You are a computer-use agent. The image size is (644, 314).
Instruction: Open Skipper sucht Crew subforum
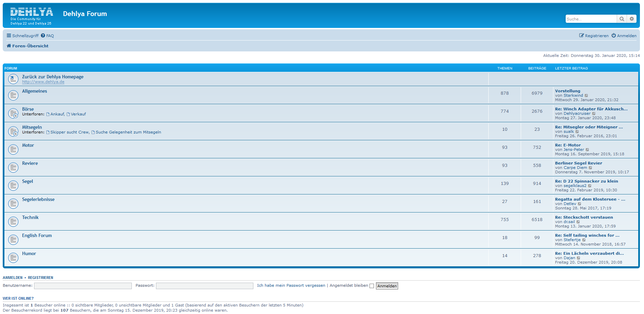(69, 132)
